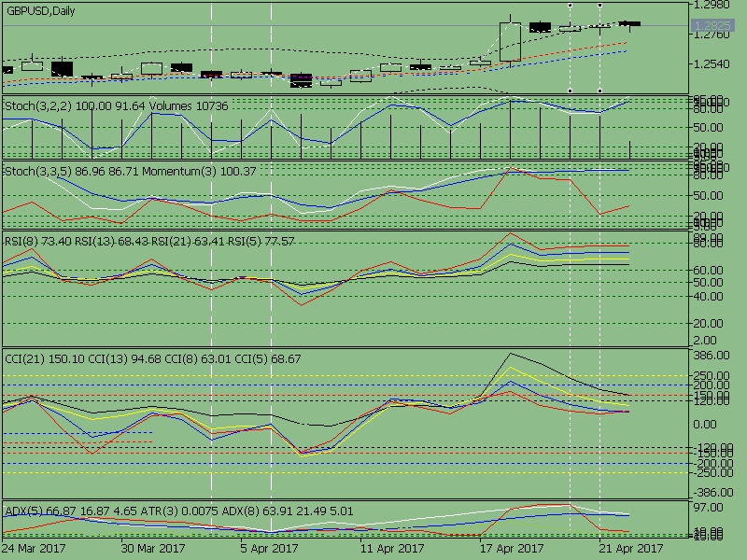Screen dimensions: 747x560
Task: Click the 386.00 value on CCI scale
Action: (711, 356)
